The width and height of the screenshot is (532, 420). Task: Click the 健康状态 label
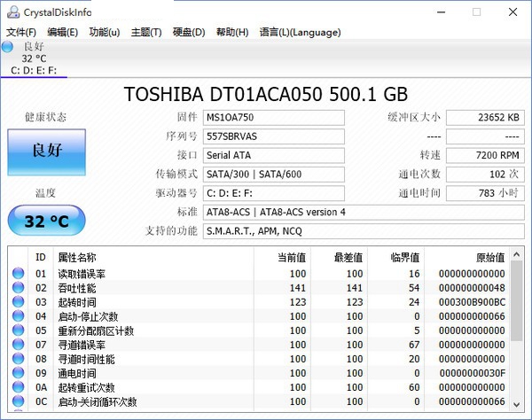(45, 117)
